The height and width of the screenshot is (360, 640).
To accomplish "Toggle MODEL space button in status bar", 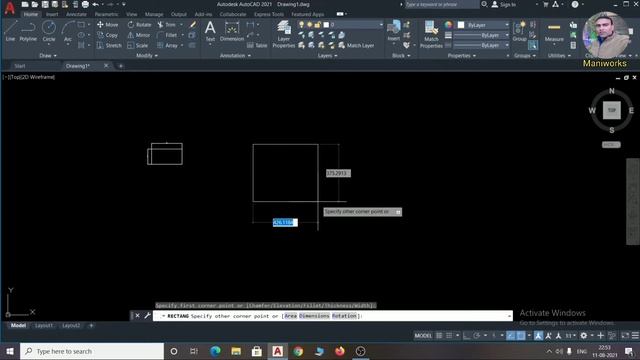I will point(423,336).
